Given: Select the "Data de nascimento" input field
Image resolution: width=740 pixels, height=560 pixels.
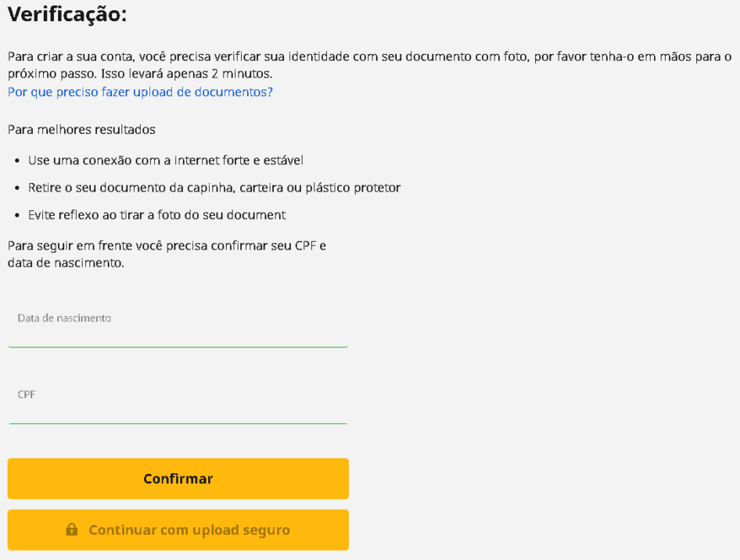Looking at the screenshot, I should tap(178, 332).
